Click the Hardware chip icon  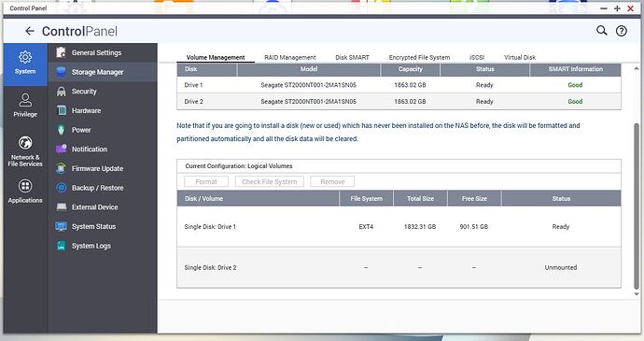62,110
